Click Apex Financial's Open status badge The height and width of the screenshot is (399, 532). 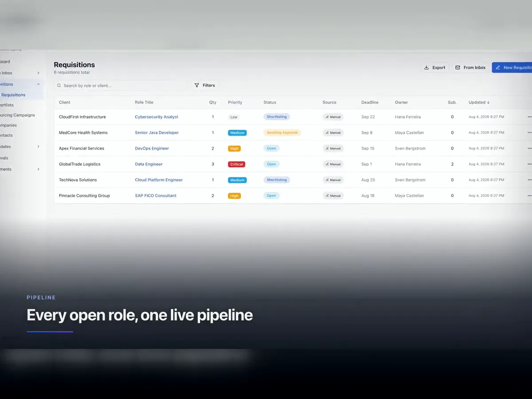271,149
